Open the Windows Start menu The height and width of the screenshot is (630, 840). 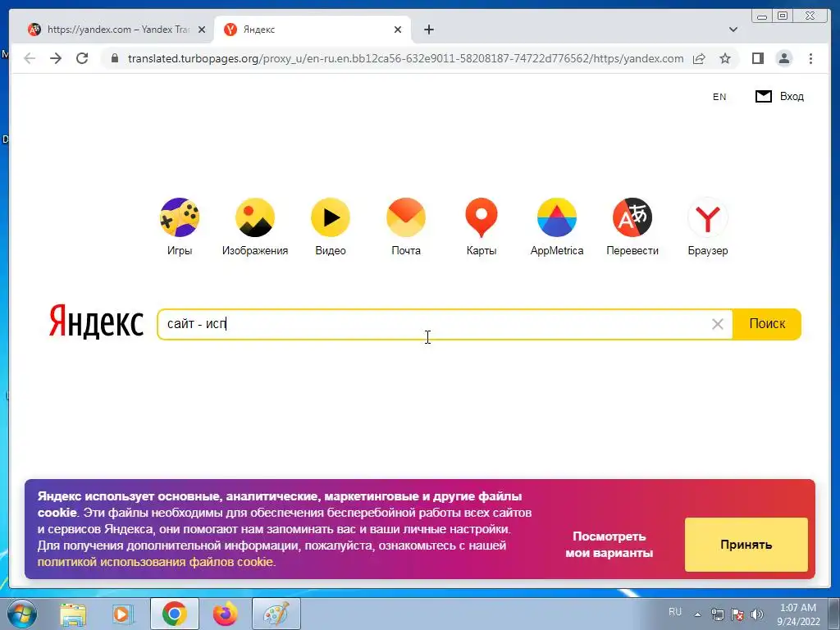pyautogui.click(x=21, y=614)
